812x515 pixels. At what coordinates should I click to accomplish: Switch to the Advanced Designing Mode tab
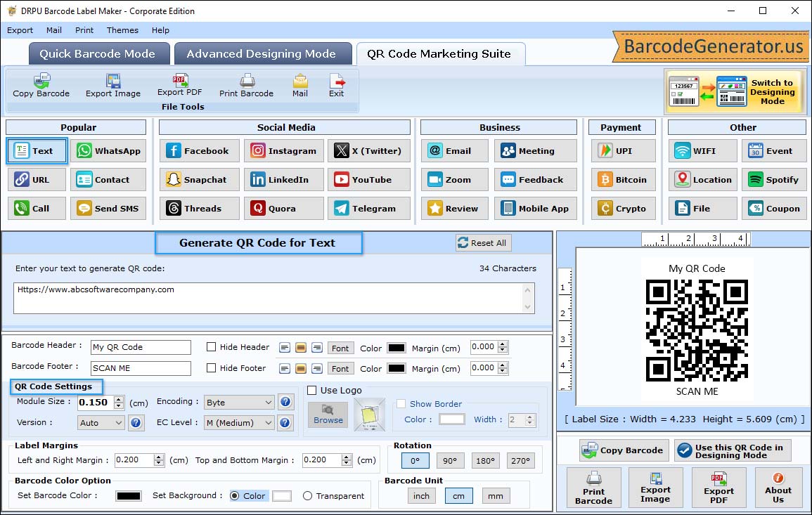click(x=262, y=54)
